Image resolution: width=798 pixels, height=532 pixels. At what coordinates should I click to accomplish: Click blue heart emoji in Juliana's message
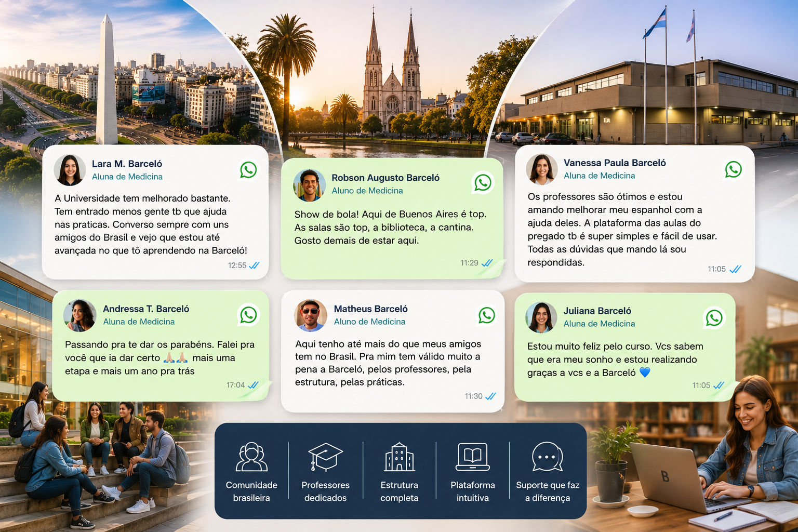(x=645, y=373)
